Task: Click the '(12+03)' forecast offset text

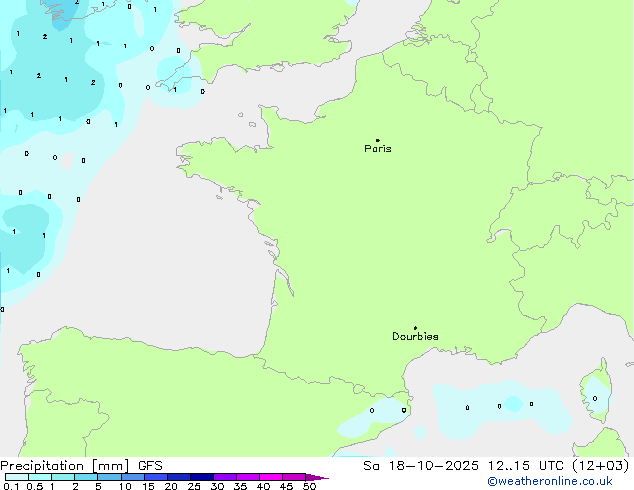Action: (601, 466)
